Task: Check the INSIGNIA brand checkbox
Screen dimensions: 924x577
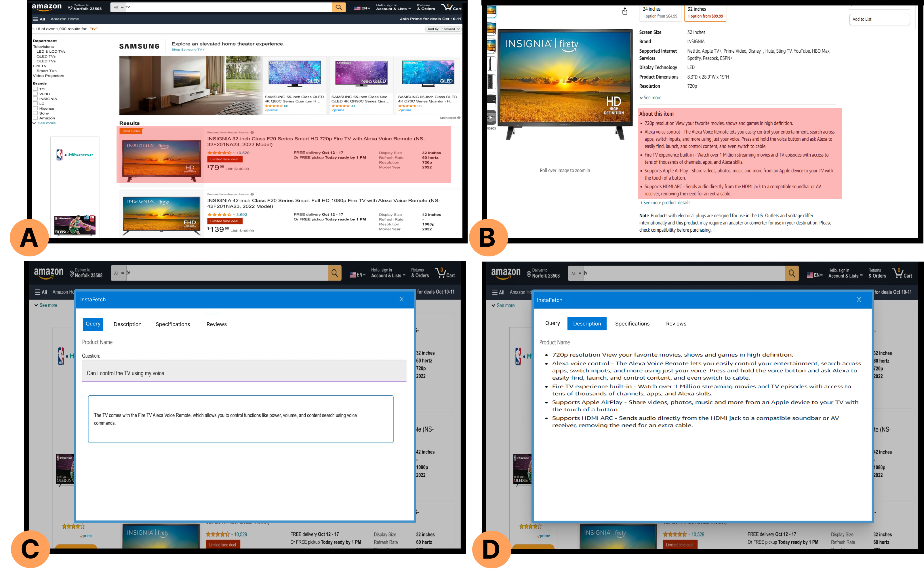Action: point(35,98)
